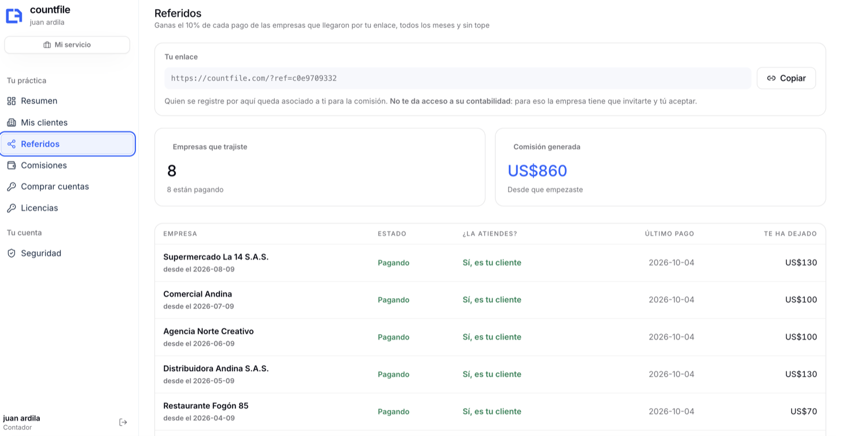Select the Comercial Andina company name

197,294
